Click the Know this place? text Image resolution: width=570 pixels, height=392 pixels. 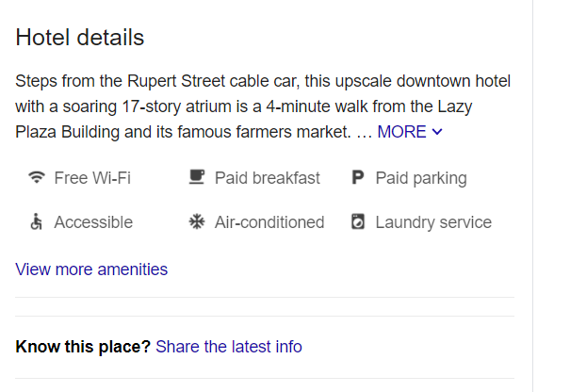[83, 347]
